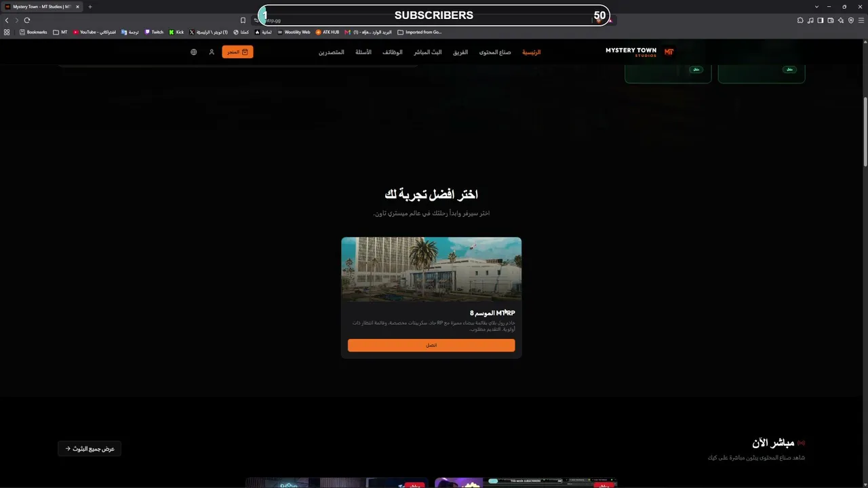Screen dimensions: 868x488
Task: Click the Mystery Town Studios logo text
Action: (631, 52)
